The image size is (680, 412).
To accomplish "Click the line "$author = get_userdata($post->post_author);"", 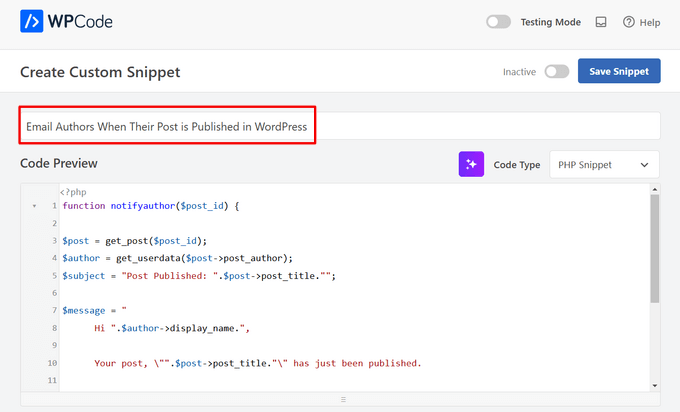I will point(177,258).
